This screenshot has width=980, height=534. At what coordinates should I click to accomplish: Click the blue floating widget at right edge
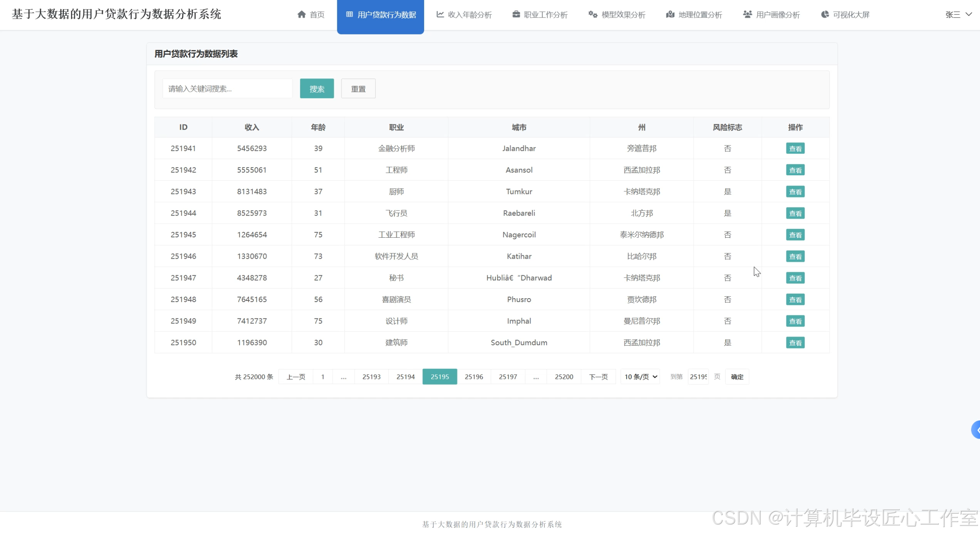tap(976, 430)
